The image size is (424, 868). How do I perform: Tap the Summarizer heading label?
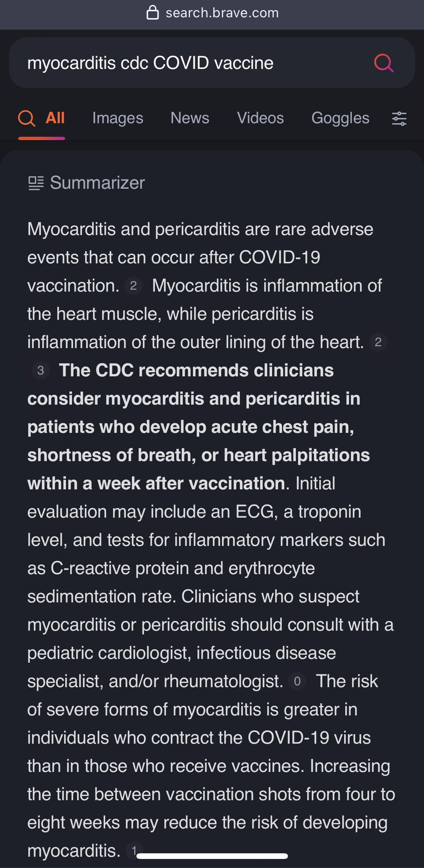(x=97, y=183)
